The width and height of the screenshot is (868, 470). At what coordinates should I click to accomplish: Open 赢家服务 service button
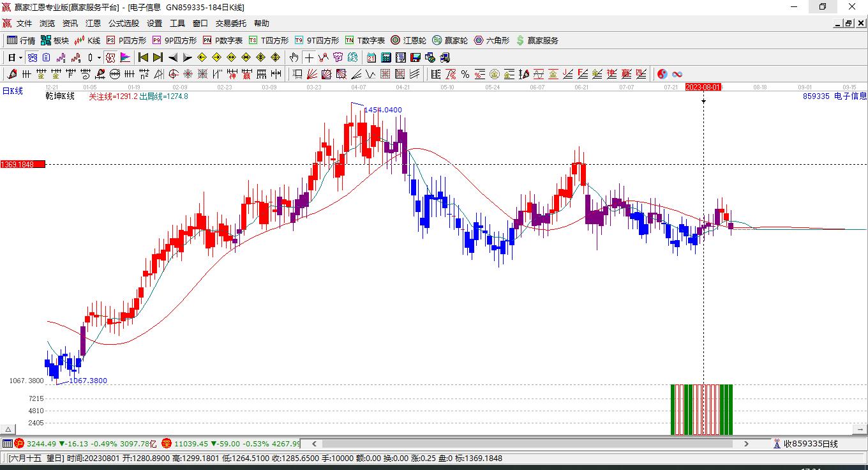[x=537, y=40]
